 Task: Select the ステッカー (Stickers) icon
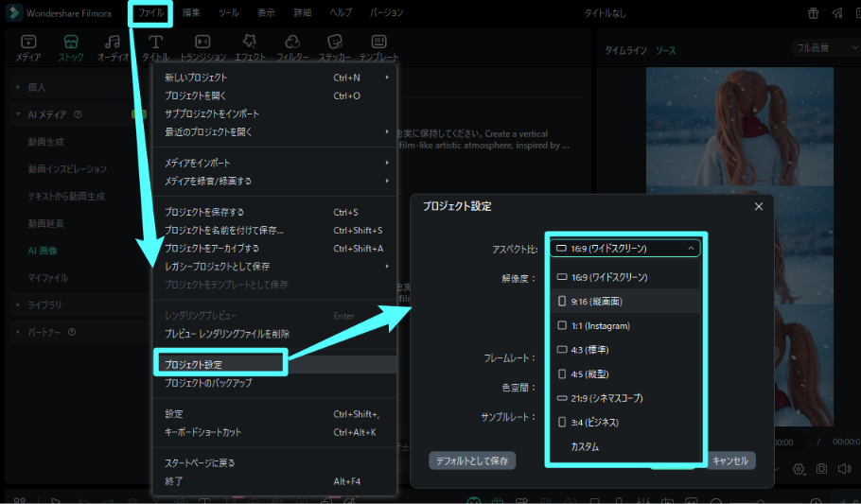pos(334,43)
